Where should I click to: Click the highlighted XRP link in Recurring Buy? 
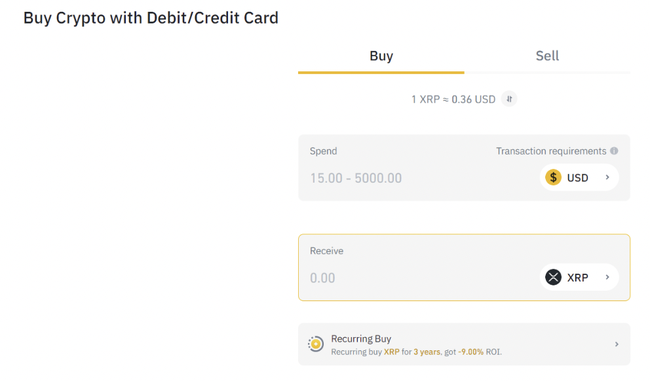[x=391, y=352]
